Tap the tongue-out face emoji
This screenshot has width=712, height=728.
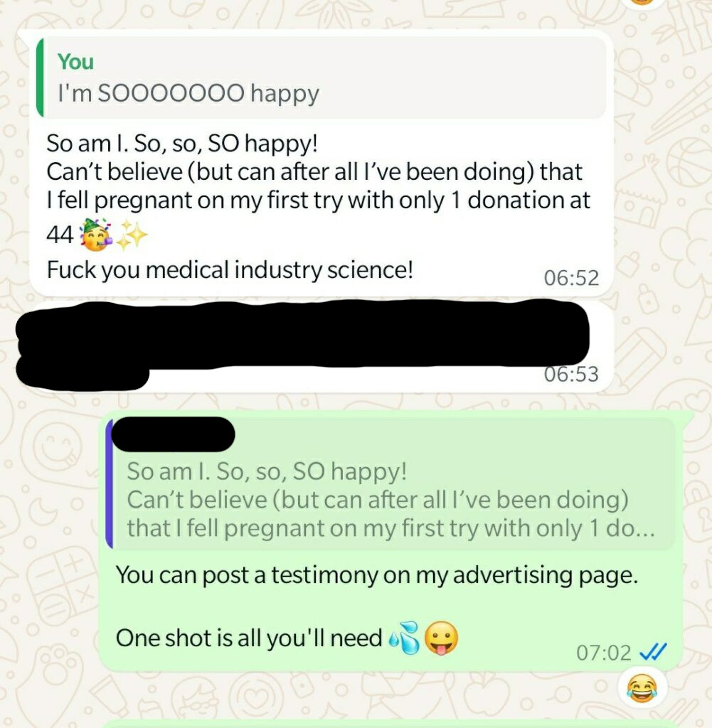[442, 638]
